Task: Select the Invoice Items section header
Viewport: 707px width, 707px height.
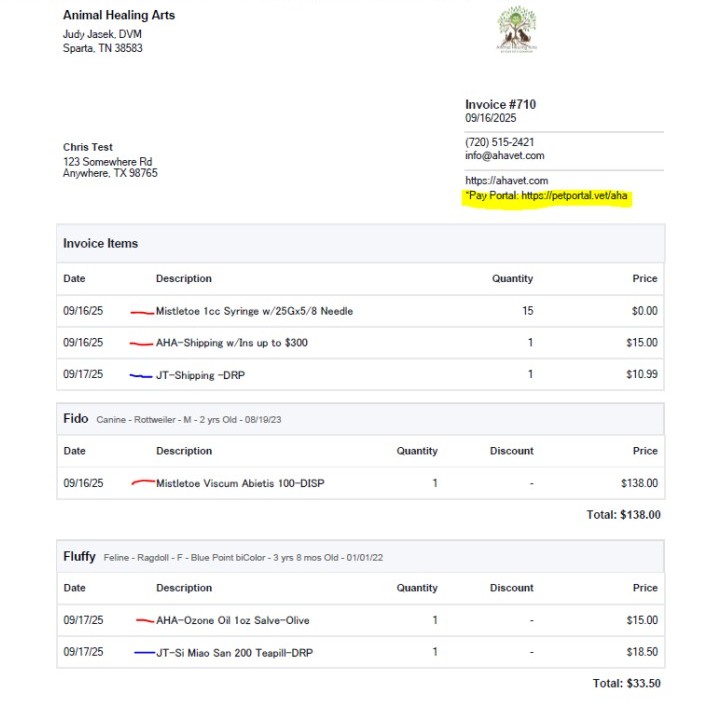Action: point(100,243)
